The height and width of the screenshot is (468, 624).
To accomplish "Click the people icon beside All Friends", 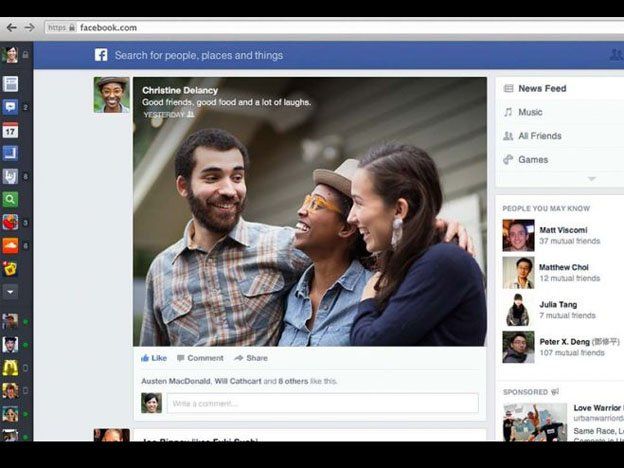I will [x=508, y=136].
